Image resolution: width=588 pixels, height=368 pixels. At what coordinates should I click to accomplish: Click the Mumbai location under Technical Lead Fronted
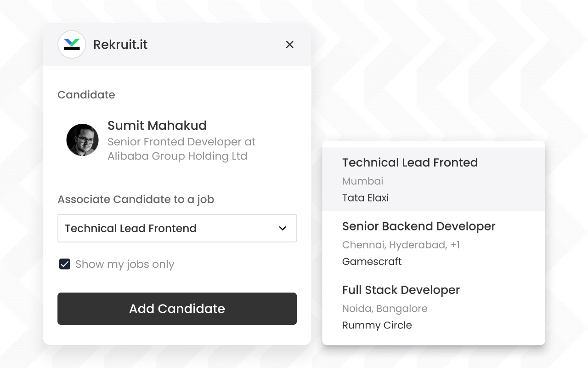point(362,181)
